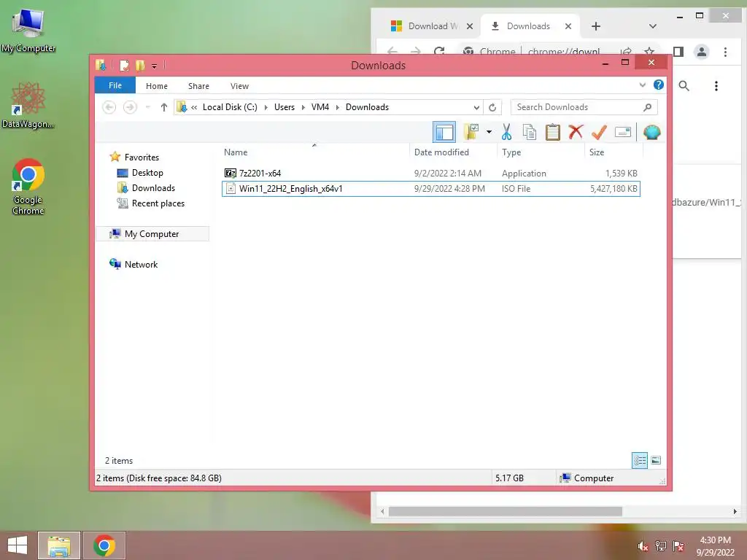Open a new tab in Chrome
Image resolution: width=747 pixels, height=560 pixels.
(596, 26)
